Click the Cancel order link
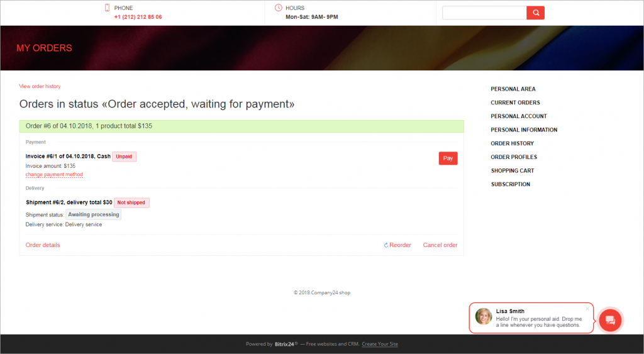 [x=440, y=245]
